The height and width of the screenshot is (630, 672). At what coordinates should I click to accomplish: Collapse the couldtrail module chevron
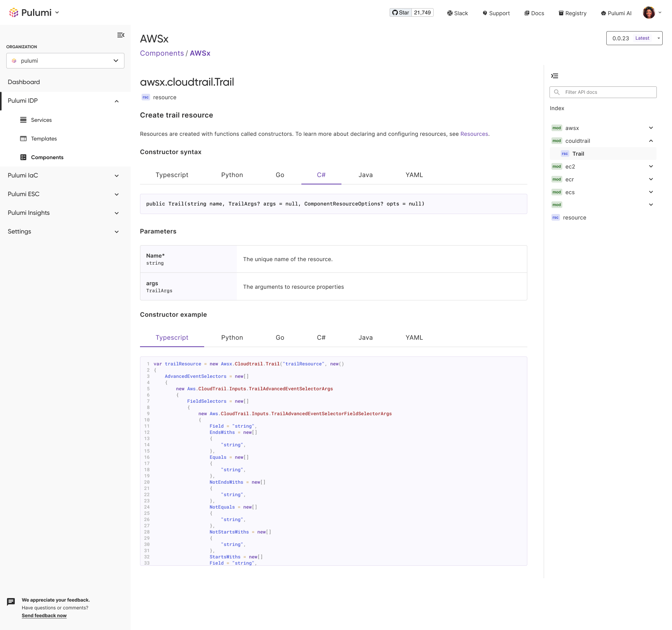point(651,141)
